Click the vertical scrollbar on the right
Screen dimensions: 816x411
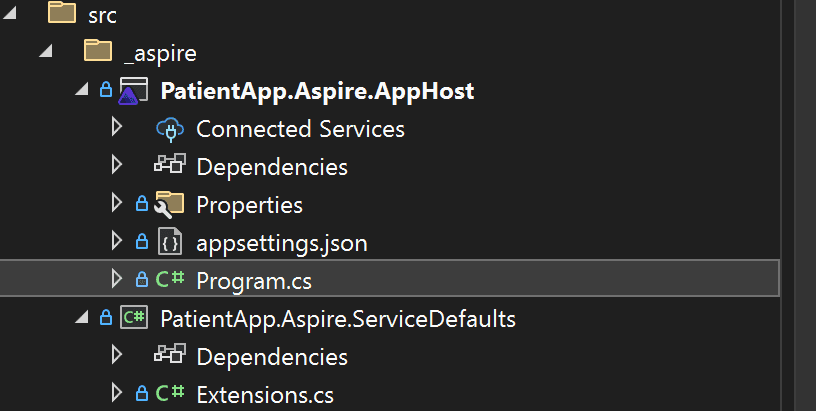point(805,200)
